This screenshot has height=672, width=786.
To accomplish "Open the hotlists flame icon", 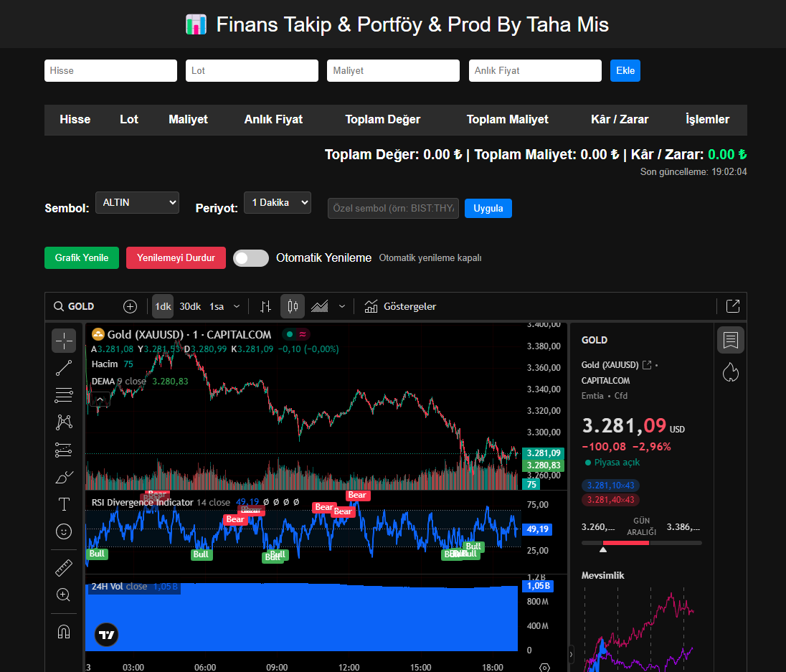I will 731,372.
